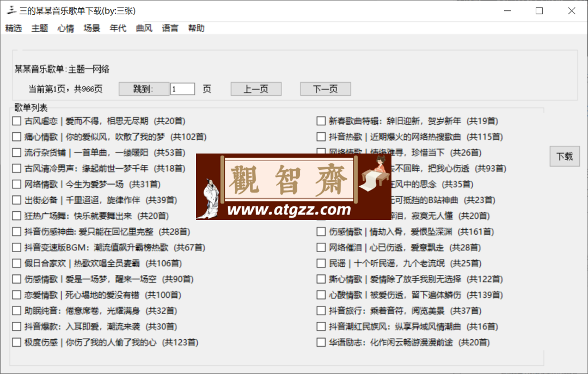Go to previous page with 上一页
Viewport: 588px width, 374px height.
256,89
